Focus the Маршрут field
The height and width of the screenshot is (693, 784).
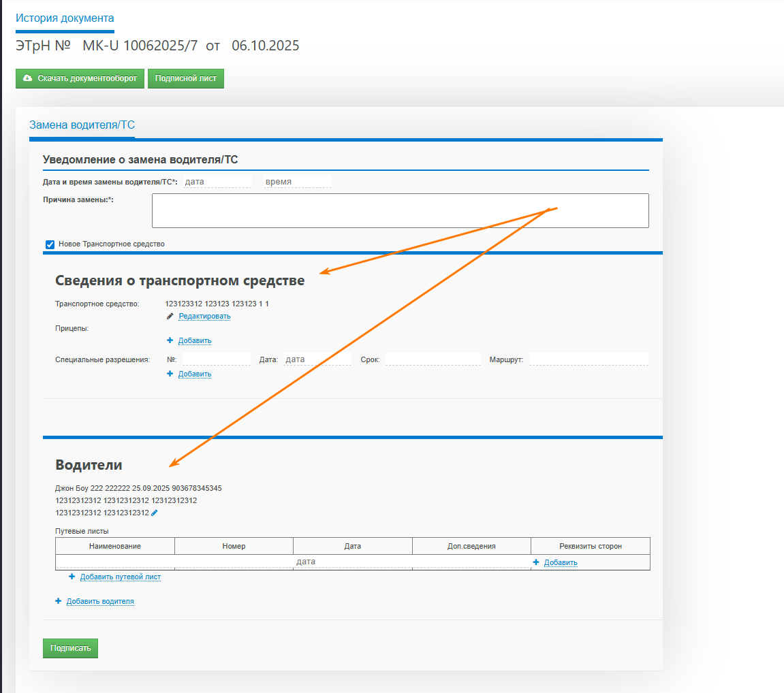(x=589, y=359)
